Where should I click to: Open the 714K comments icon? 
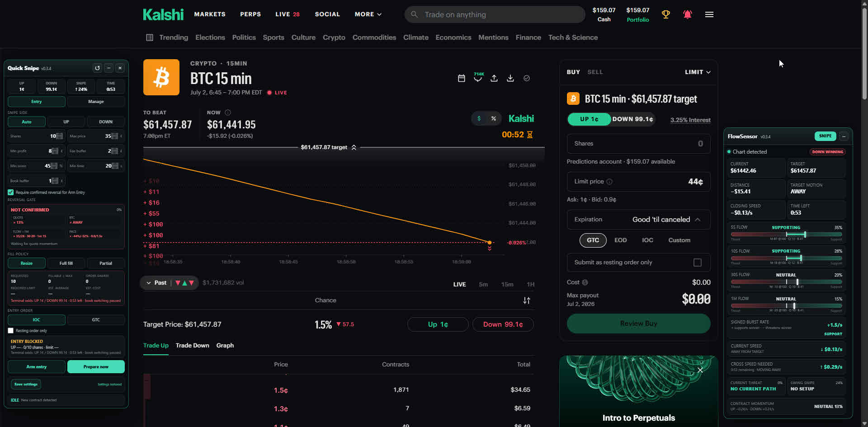point(478,77)
